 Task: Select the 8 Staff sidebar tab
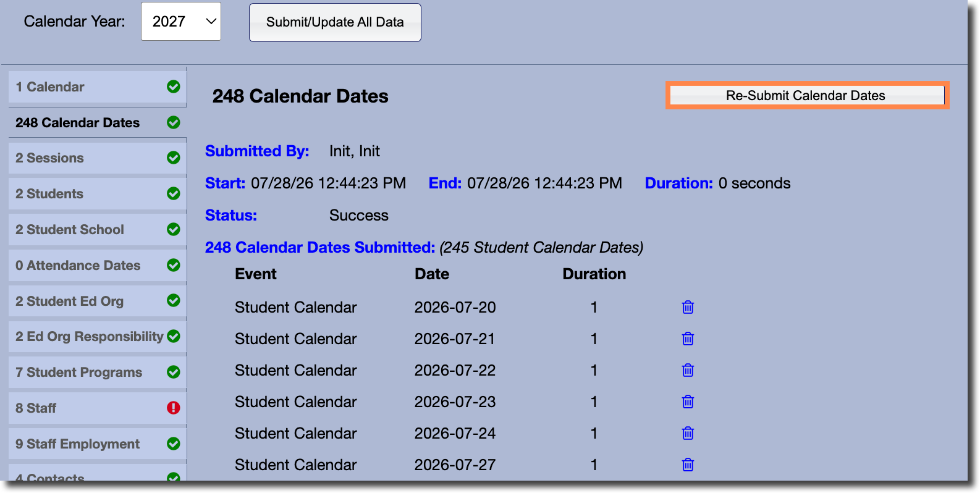coord(98,408)
